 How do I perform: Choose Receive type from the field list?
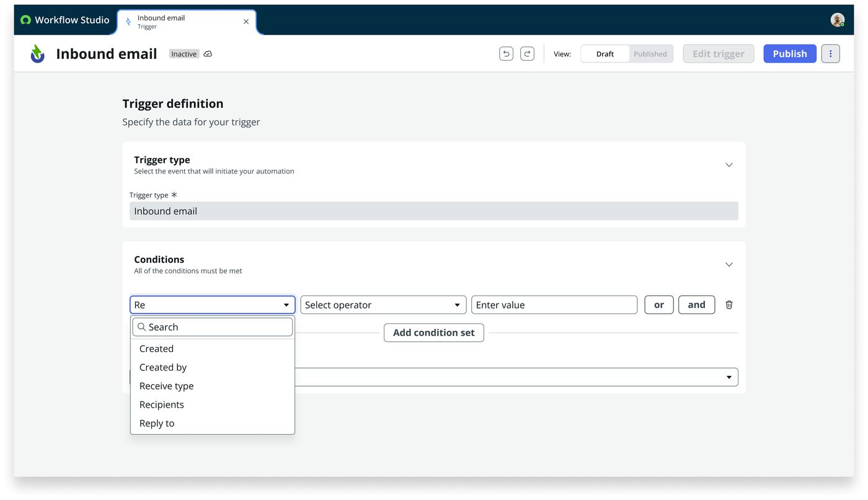pos(213,386)
